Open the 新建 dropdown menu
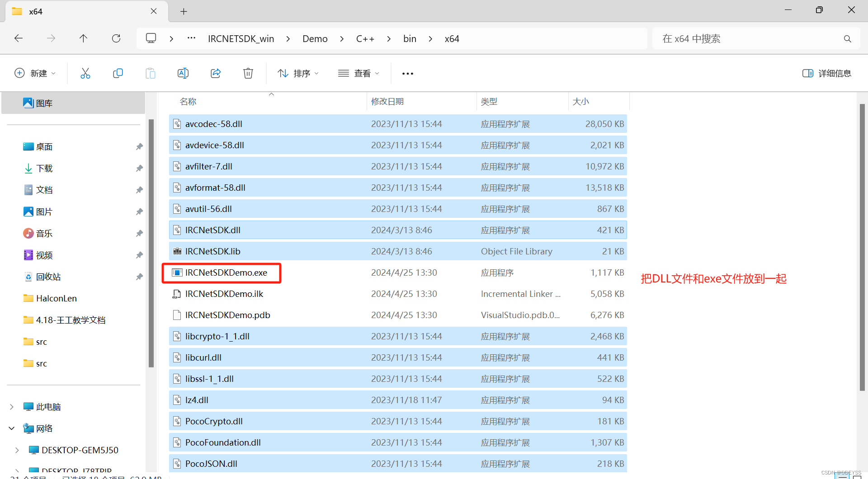This screenshot has width=868, height=479. click(x=35, y=73)
